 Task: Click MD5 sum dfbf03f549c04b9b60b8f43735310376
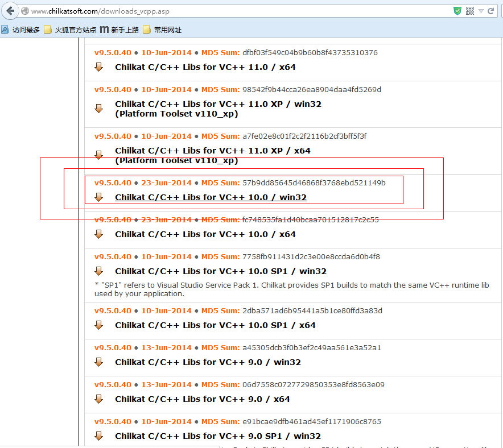coord(310,52)
